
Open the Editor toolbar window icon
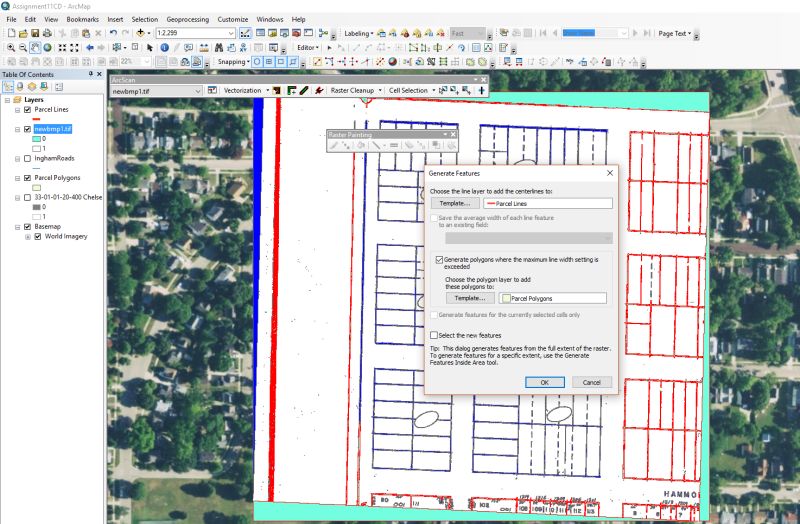point(245,33)
